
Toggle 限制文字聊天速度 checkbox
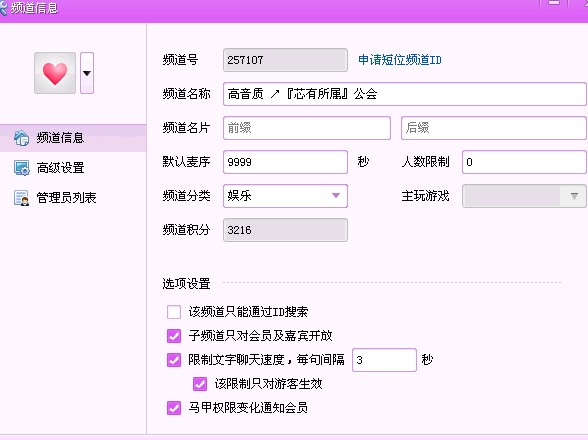tap(174, 360)
